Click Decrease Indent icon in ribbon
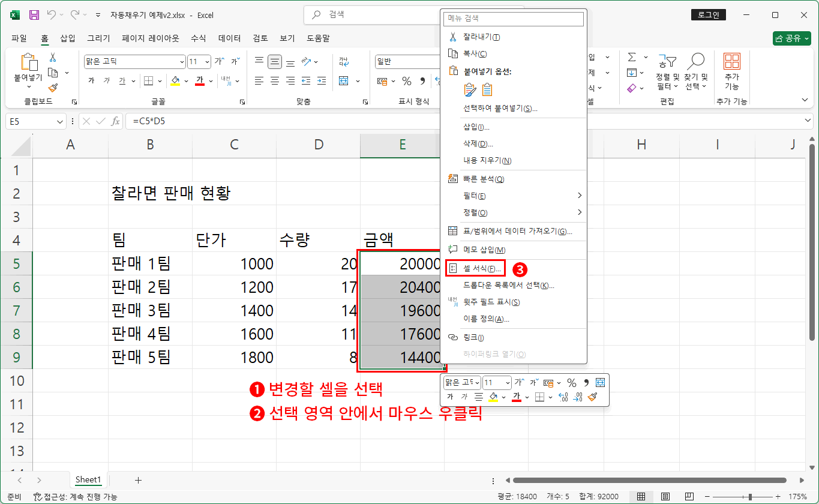Viewport: 819px width, 504px height. coord(306,80)
